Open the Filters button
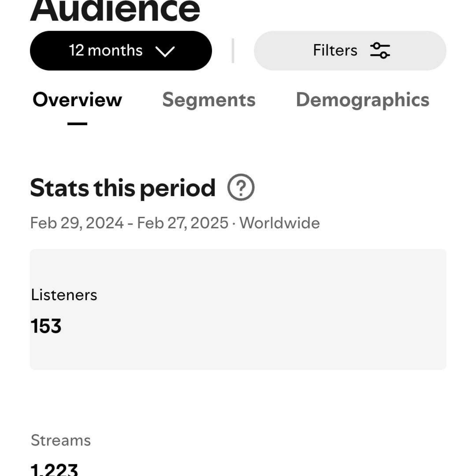476x476 pixels. click(x=350, y=50)
